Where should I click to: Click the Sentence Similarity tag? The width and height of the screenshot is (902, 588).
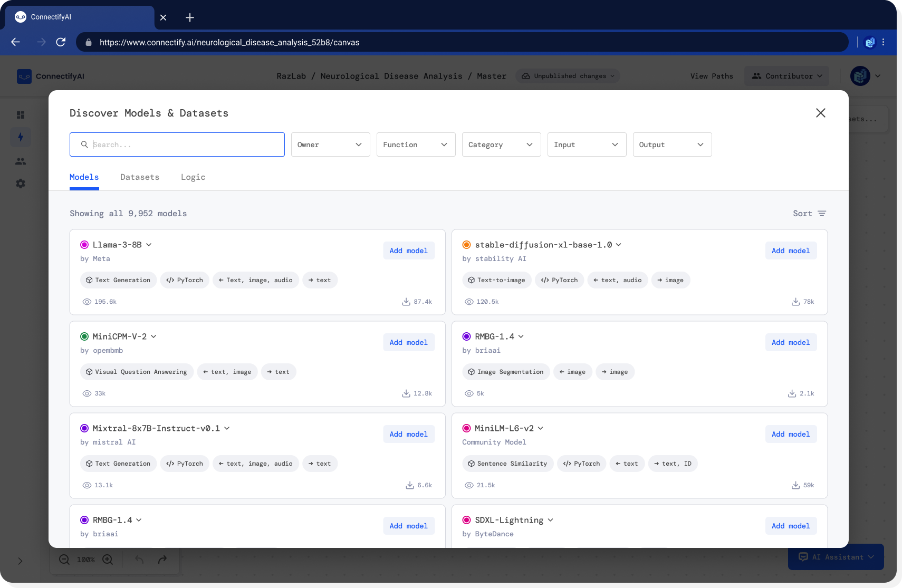[507, 464]
